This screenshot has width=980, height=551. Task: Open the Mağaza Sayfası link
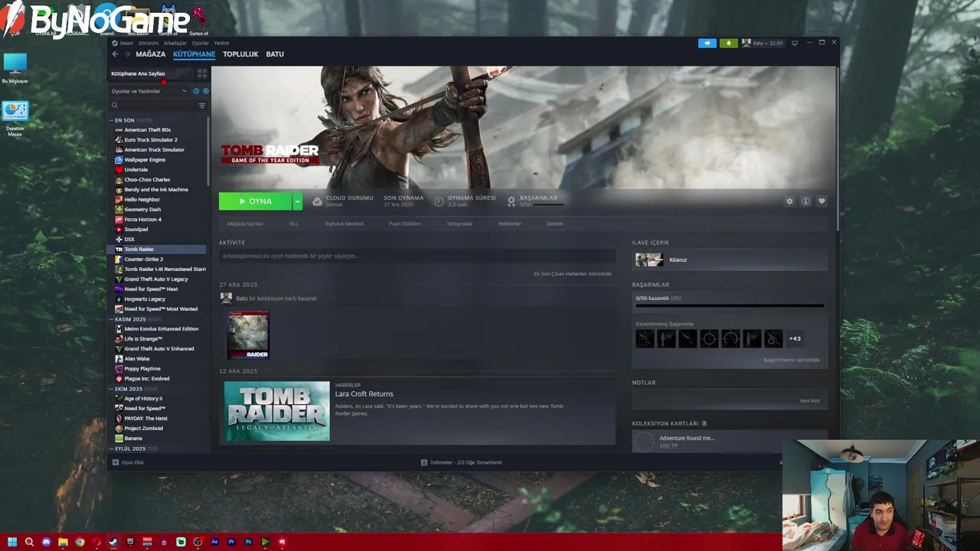[245, 223]
